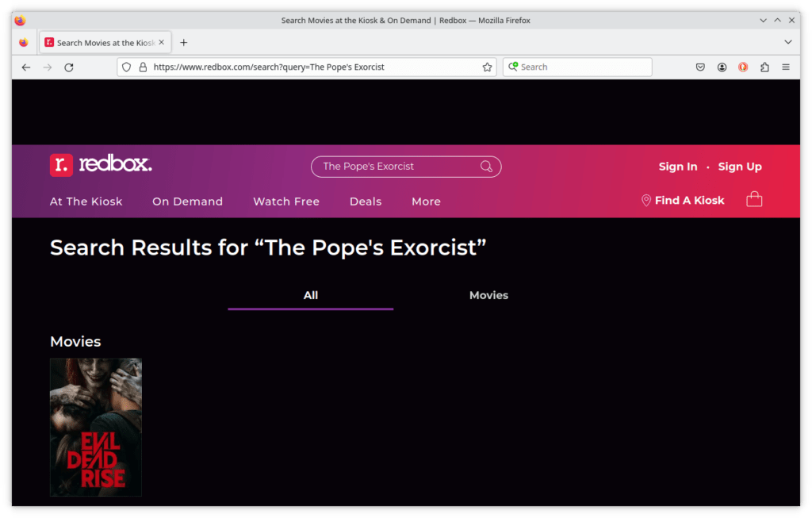
Task: Submit search with the magnifier icon
Action: (486, 167)
